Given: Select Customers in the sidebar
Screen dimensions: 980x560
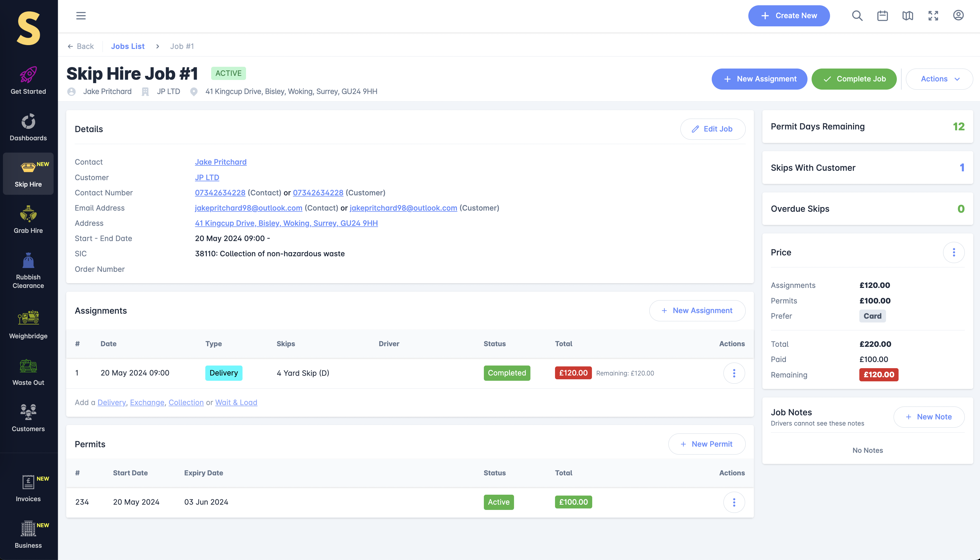Looking at the screenshot, I should (28, 418).
